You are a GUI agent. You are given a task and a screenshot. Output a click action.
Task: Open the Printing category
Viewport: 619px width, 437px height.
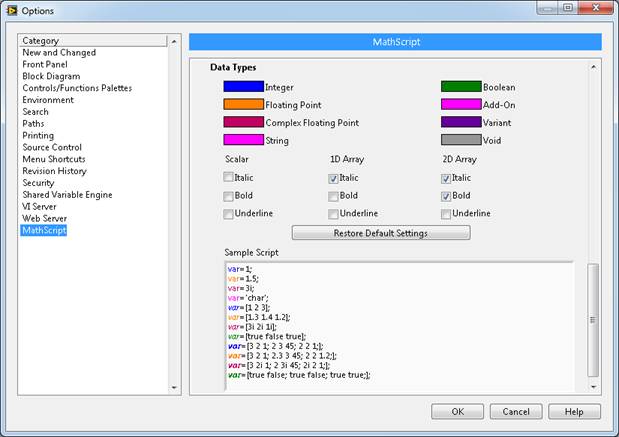click(x=38, y=135)
